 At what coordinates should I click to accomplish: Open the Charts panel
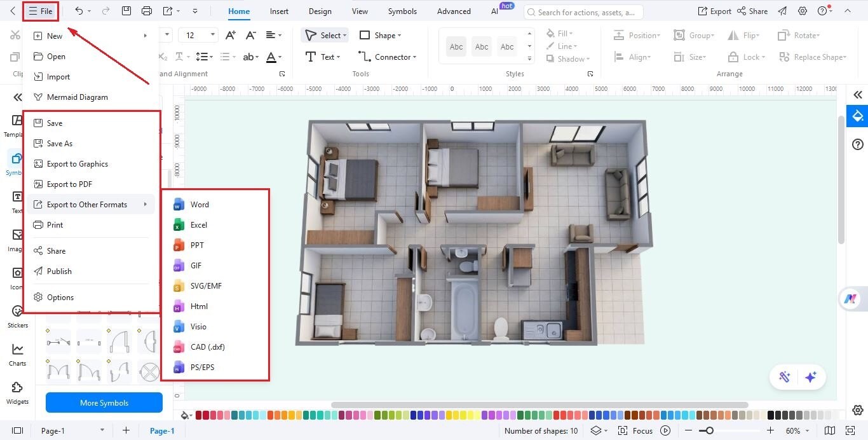click(x=17, y=354)
